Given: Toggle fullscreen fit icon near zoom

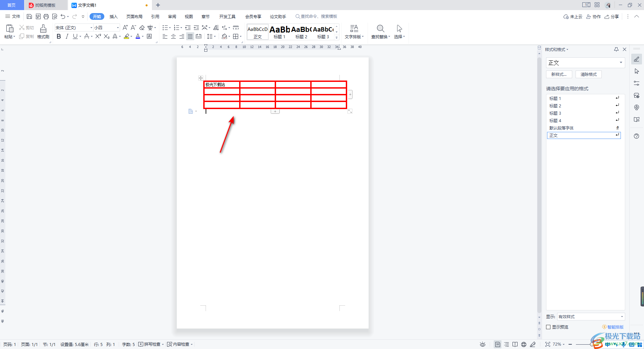Looking at the screenshot, I should click(x=547, y=344).
